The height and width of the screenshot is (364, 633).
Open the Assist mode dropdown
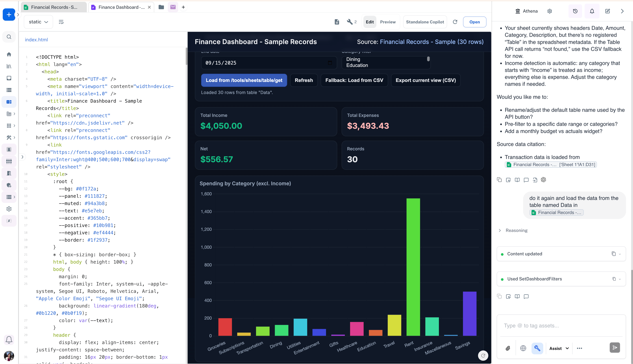[559, 348]
